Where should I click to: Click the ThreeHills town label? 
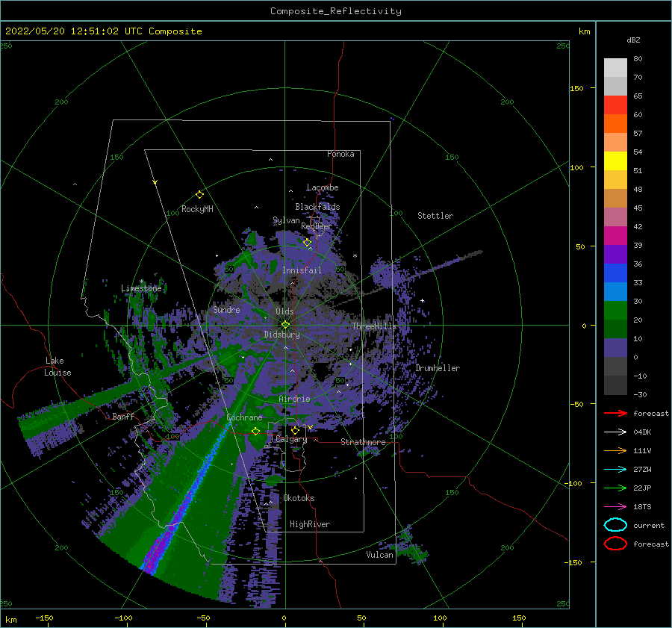(375, 326)
